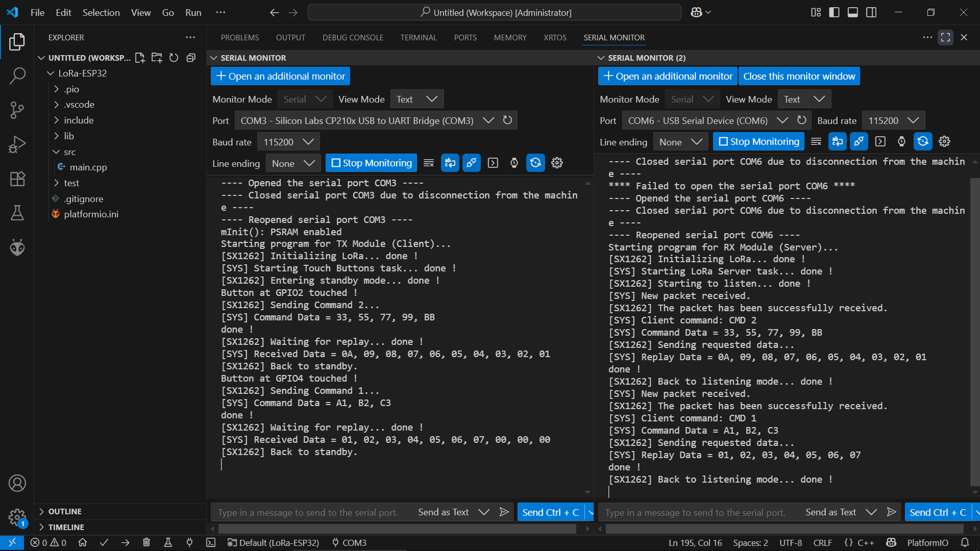This screenshot has width=980, height=551.
Task: Toggle maximize panel size button
Action: 945,37
